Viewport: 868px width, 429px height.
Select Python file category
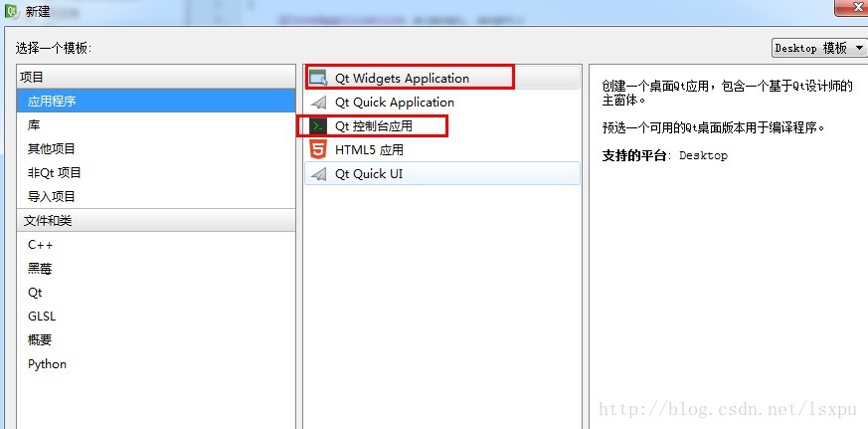coord(156,364)
